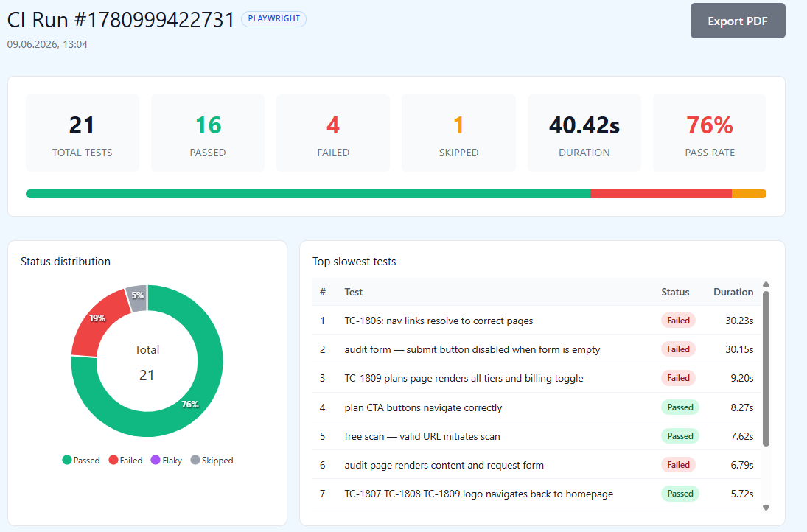Click the run date 09.06.2026, 13:04
Screen dimensions: 807x532
(x=47, y=44)
